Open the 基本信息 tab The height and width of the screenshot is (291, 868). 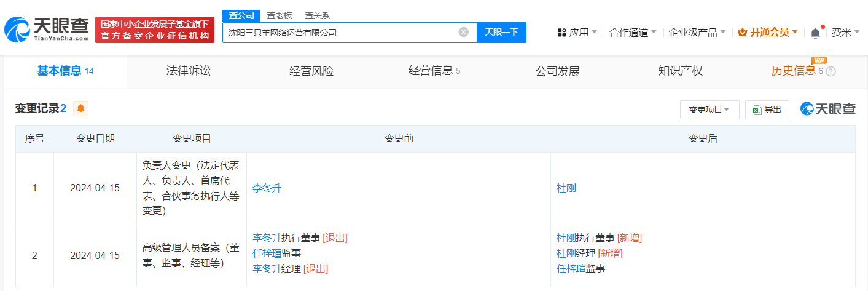[x=65, y=71]
